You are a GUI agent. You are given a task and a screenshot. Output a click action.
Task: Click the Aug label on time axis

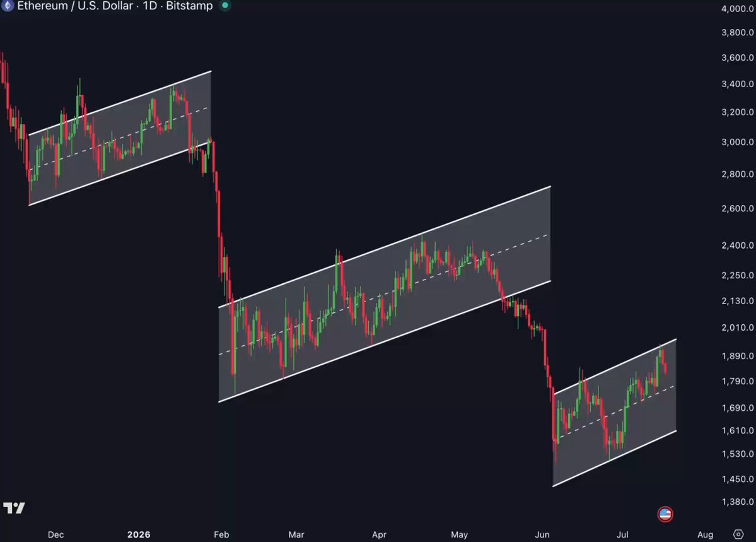tap(705, 534)
